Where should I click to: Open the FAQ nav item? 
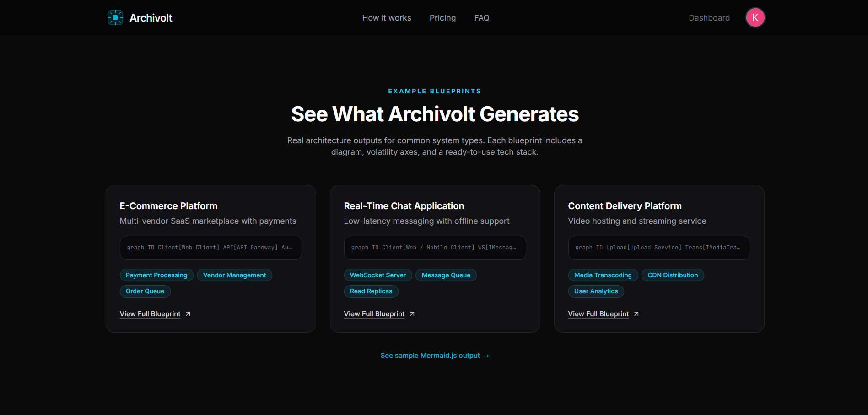point(482,18)
